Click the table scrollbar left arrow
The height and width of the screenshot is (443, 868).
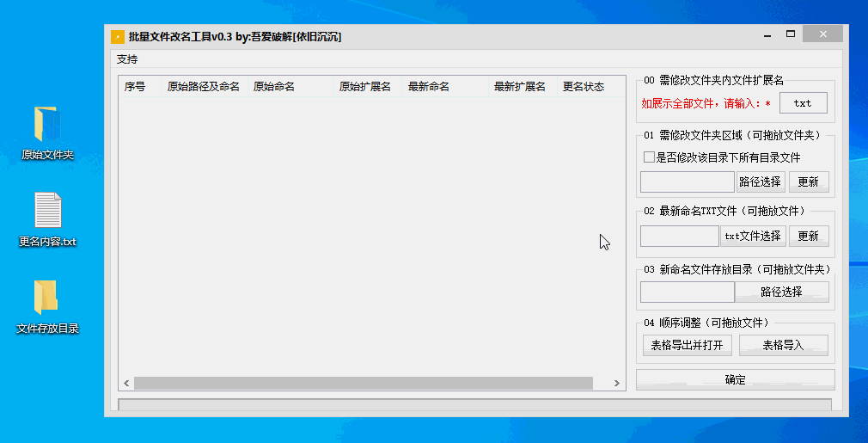coord(126,383)
